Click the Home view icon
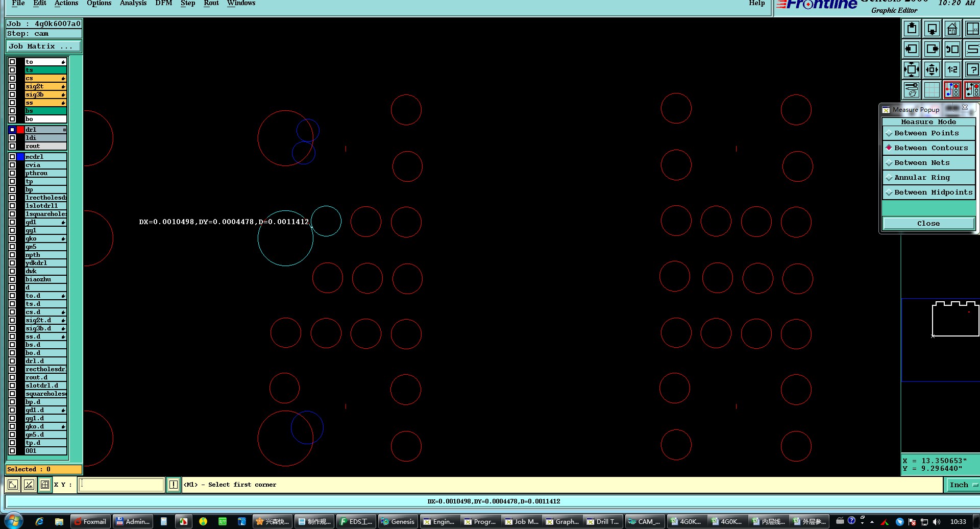The width and height of the screenshot is (980, 529). click(952, 29)
